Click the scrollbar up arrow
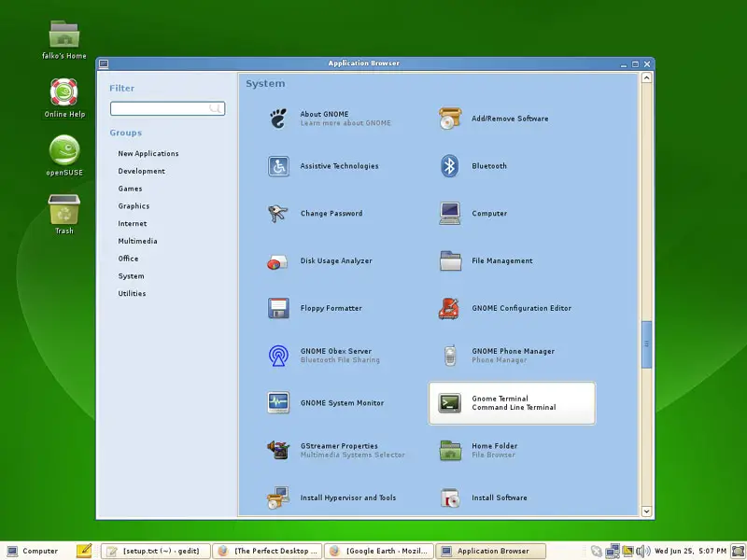This screenshot has height=560, width=747. tap(646, 77)
